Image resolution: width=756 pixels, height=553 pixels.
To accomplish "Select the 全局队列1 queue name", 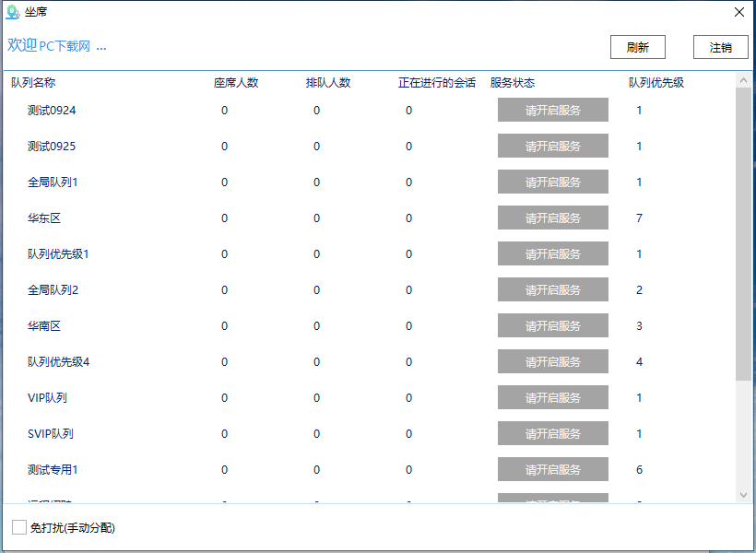I will tap(53, 182).
